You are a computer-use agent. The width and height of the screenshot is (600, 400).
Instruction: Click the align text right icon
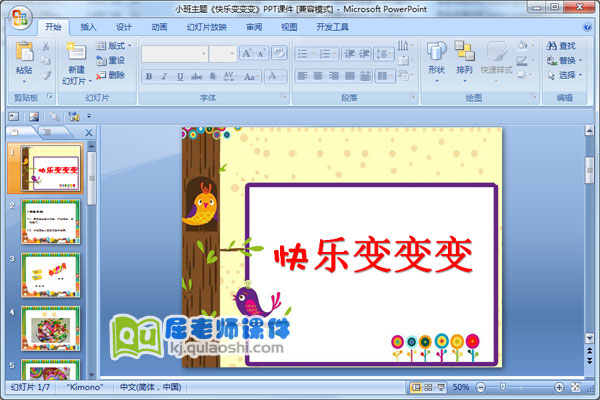pyautogui.click(x=334, y=76)
